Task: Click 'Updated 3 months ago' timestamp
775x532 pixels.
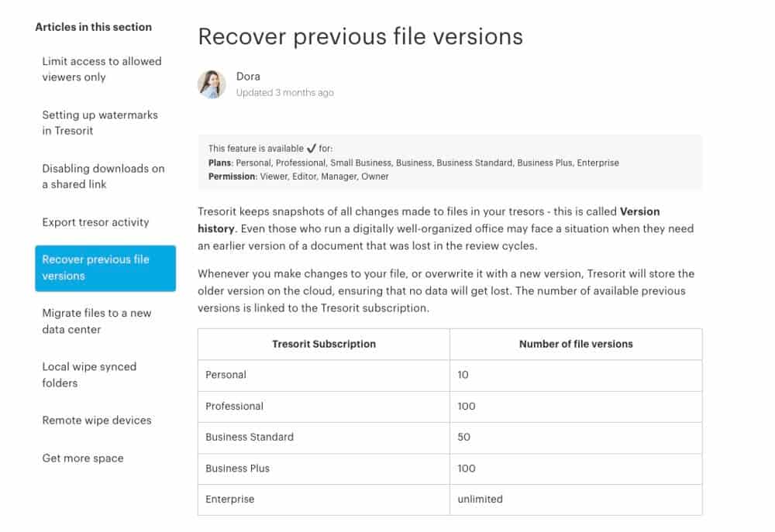Action: (x=284, y=92)
